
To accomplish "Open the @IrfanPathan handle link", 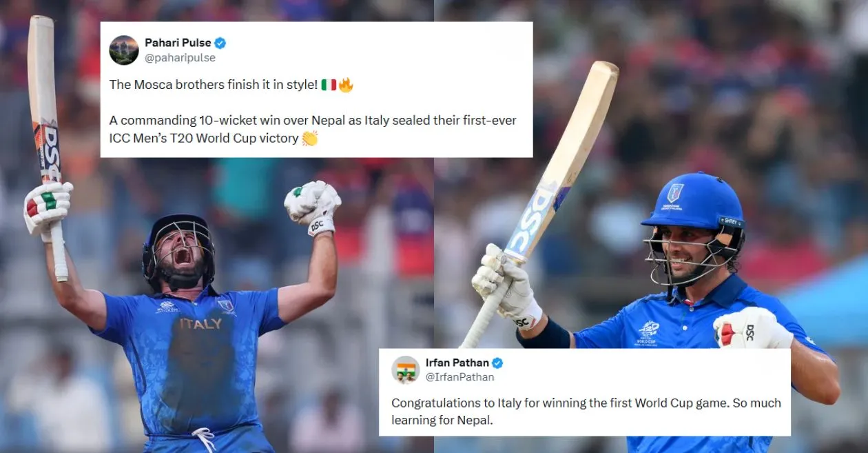I will coord(459,377).
